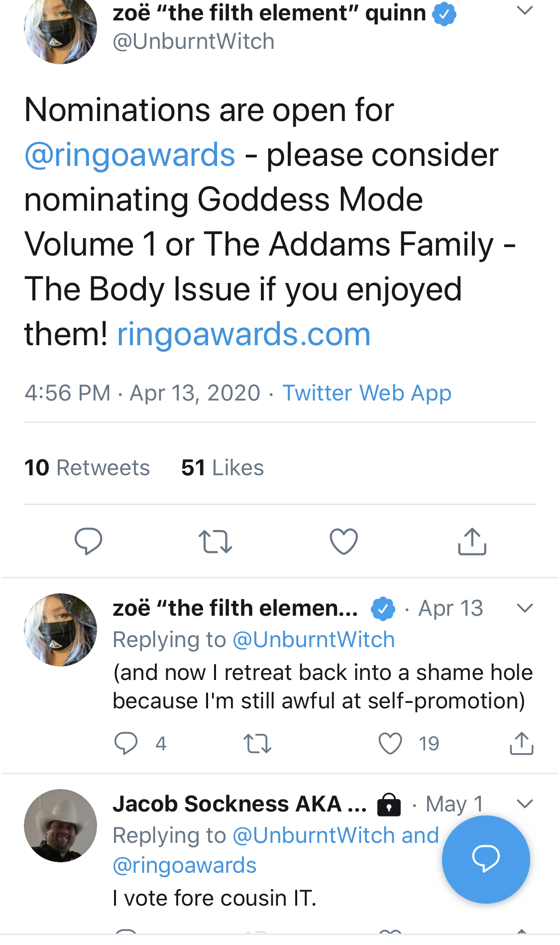Open the @ringoawards mention in main tweet

click(130, 155)
